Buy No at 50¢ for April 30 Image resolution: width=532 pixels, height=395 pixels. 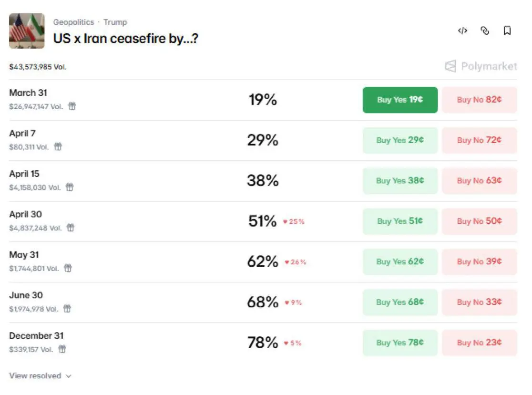tap(479, 221)
